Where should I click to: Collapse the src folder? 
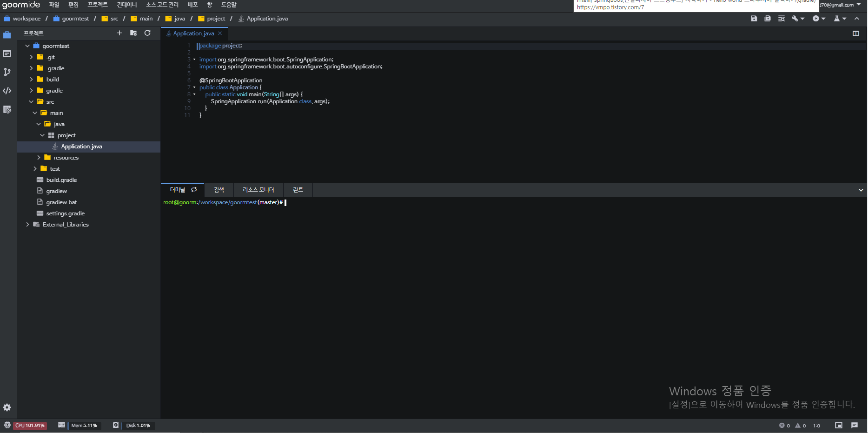[x=31, y=102]
